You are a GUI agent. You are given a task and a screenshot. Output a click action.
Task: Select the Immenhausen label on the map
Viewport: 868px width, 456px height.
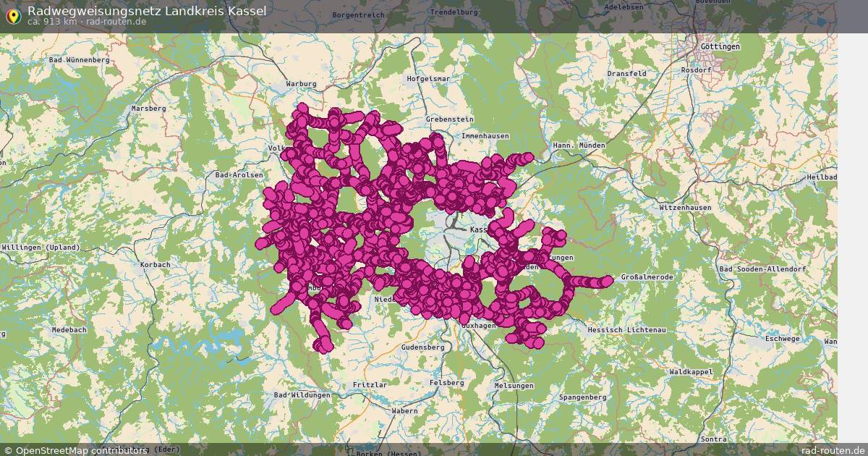485,135
